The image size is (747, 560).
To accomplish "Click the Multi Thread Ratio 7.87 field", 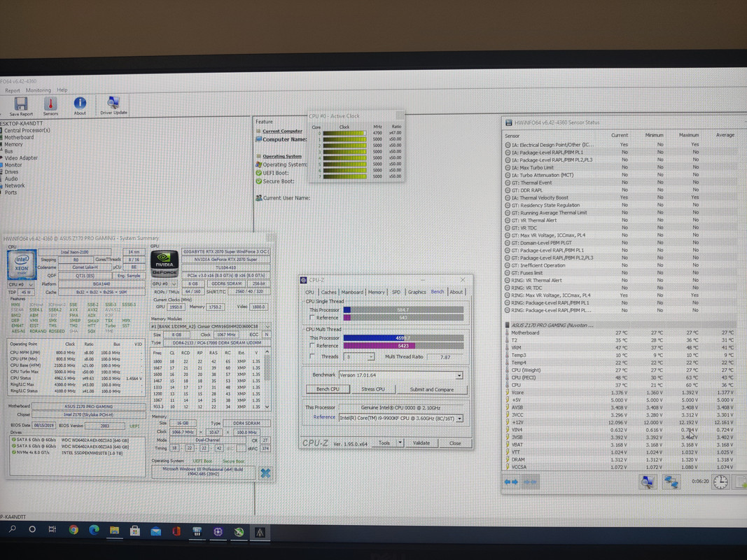I will [445, 357].
